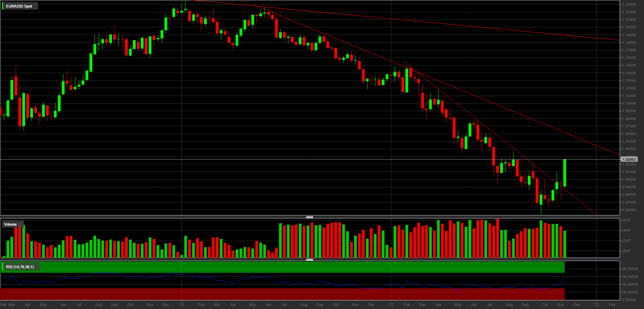This screenshot has height=309, width=644.
Task: Click the Nov 2022 label on time axis
Action: [561, 305]
